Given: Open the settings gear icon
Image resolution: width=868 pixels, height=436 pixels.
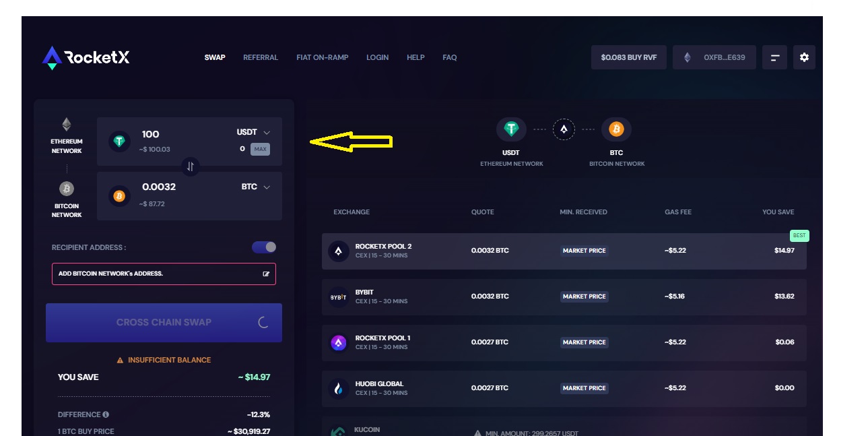Looking at the screenshot, I should pos(804,57).
